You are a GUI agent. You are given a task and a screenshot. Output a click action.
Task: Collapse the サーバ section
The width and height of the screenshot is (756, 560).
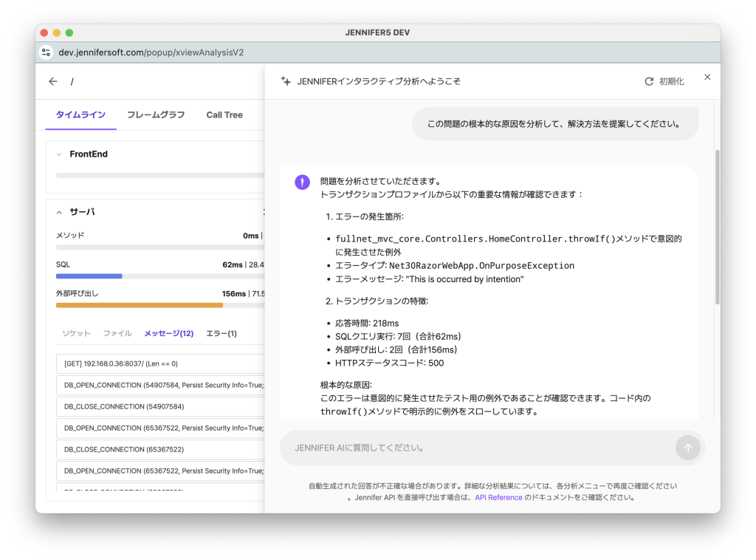point(59,212)
